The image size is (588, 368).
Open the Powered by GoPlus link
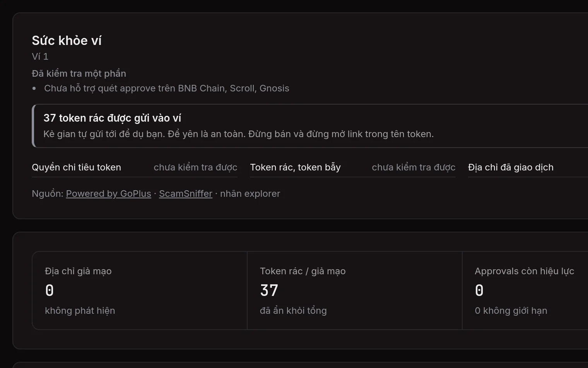click(108, 194)
